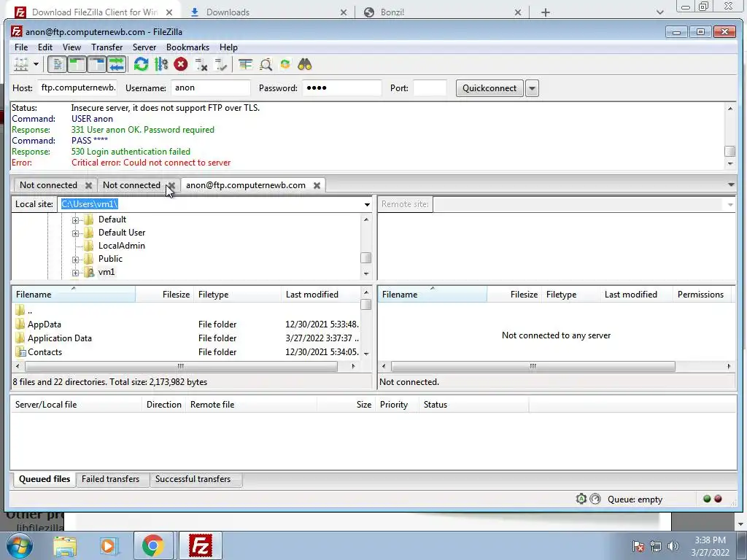747x560 pixels.
Task: Click the Username input field
Action: pos(211,87)
